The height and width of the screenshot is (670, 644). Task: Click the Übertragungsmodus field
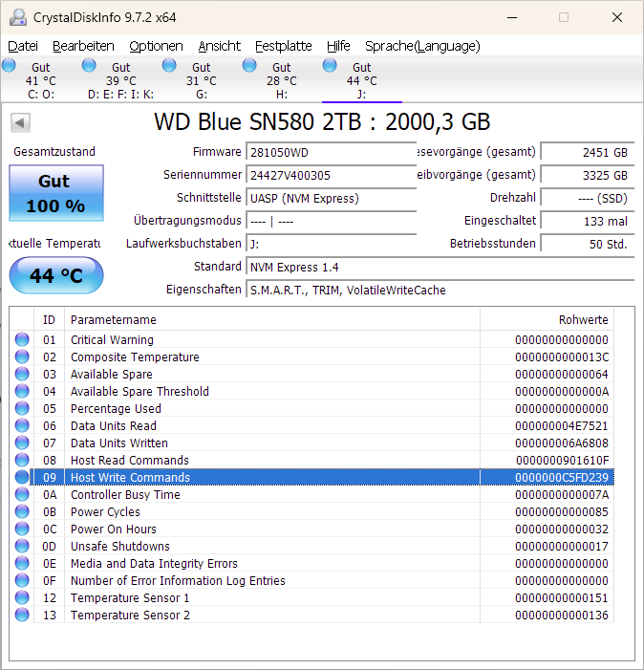(331, 221)
